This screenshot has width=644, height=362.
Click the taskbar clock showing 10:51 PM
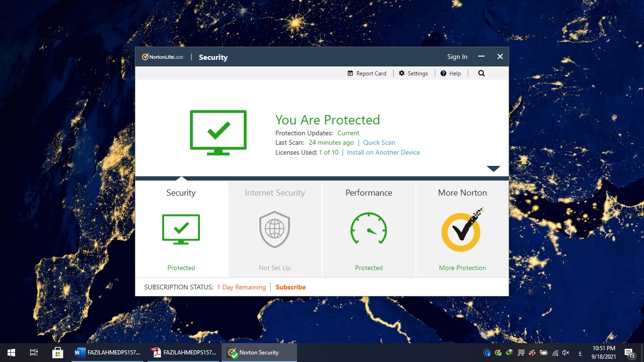click(x=604, y=353)
